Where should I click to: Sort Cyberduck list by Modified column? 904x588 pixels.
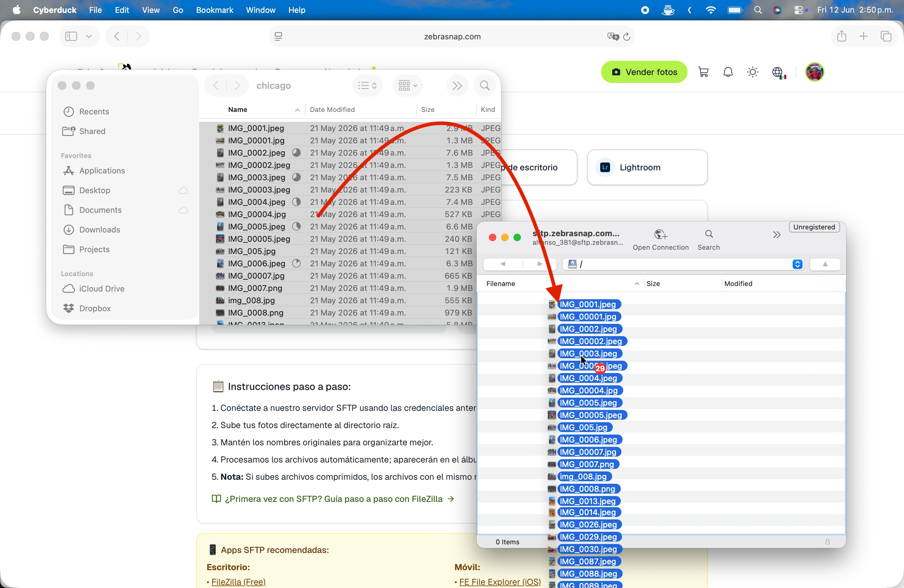[x=738, y=284]
